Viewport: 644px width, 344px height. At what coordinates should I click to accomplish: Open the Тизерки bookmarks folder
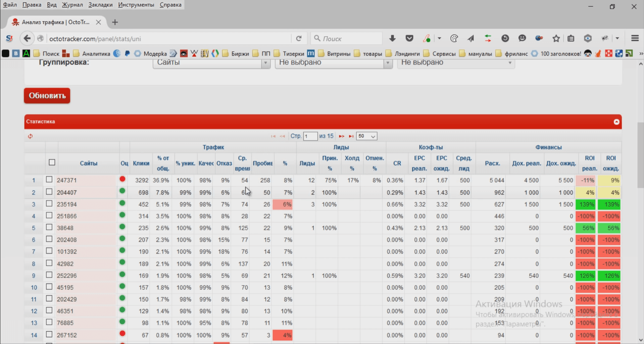(289, 54)
